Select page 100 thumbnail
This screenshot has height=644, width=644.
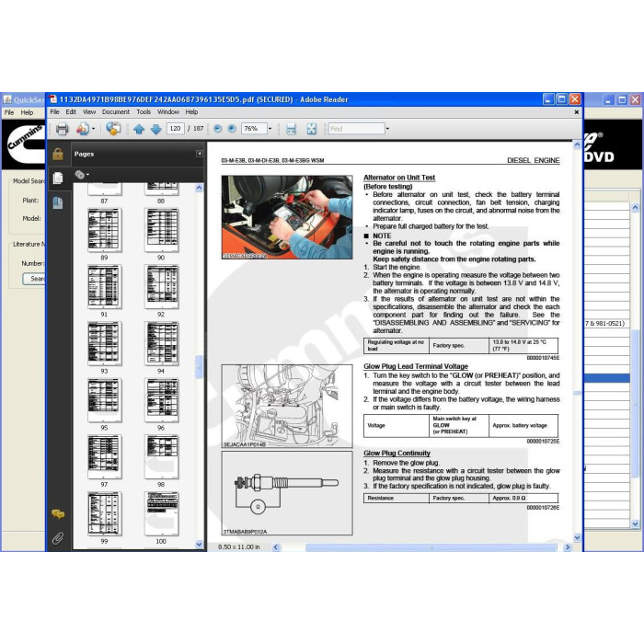161,513
